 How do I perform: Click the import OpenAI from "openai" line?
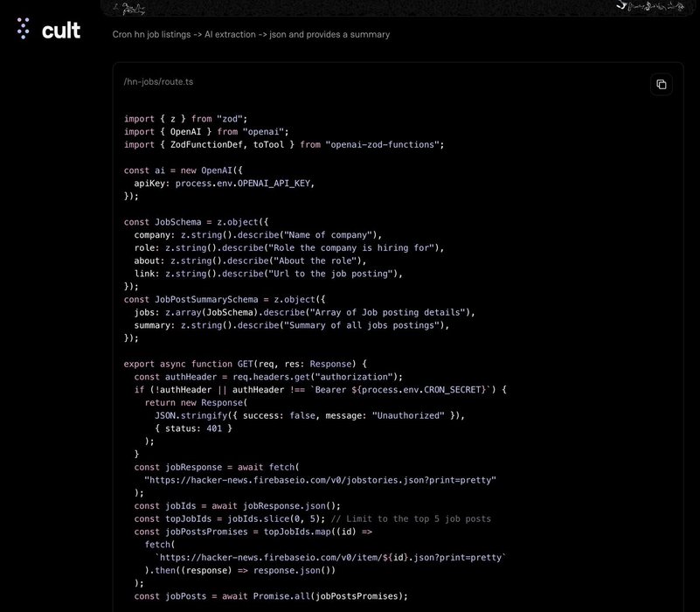click(x=206, y=132)
